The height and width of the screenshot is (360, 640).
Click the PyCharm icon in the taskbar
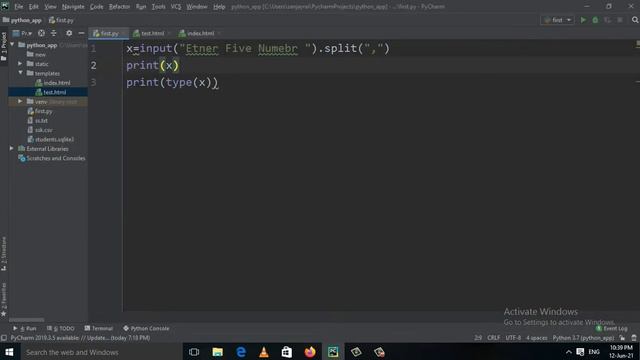[x=333, y=352]
